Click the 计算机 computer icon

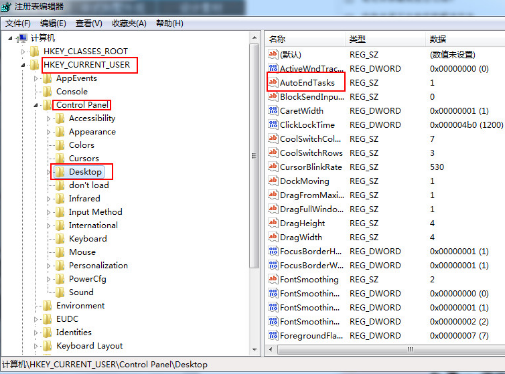tap(22, 38)
